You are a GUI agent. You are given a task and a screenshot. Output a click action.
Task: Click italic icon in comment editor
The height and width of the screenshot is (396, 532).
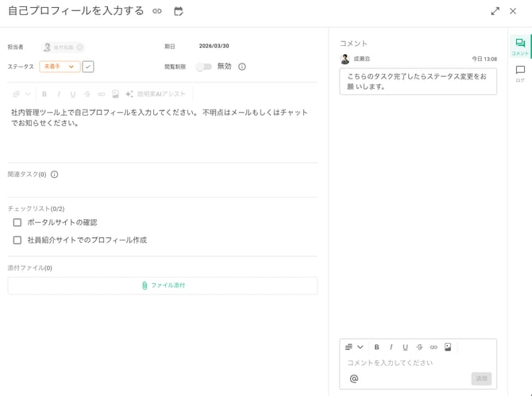point(391,347)
